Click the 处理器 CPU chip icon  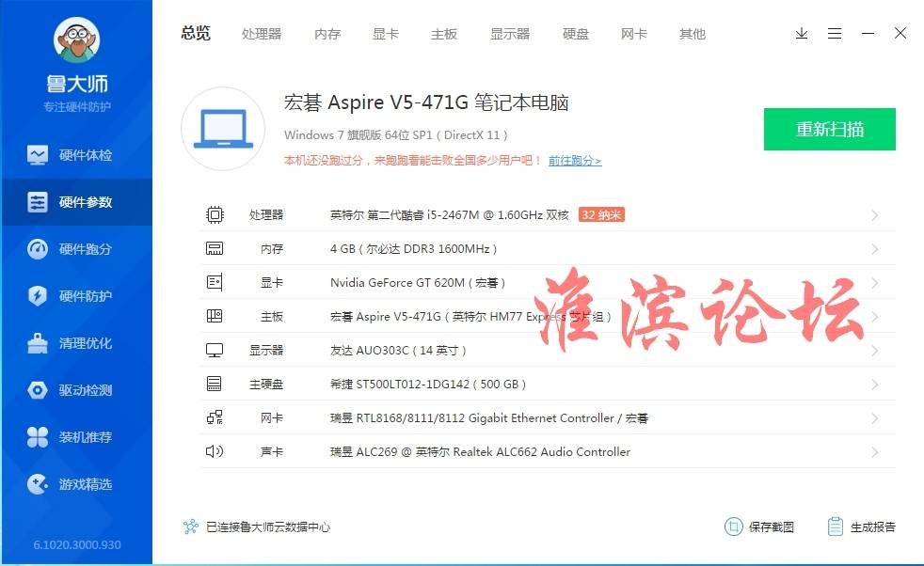pos(215,215)
